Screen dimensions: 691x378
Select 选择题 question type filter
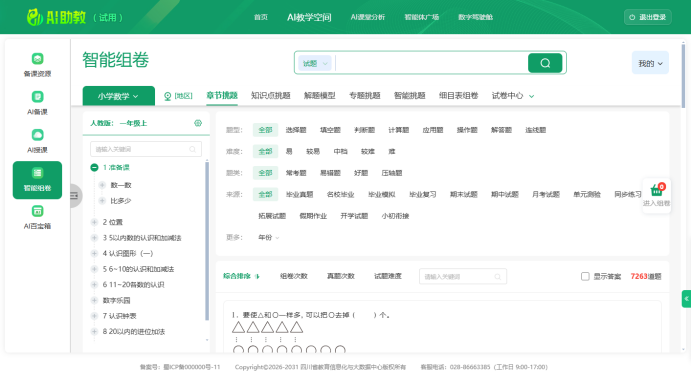[296, 130]
